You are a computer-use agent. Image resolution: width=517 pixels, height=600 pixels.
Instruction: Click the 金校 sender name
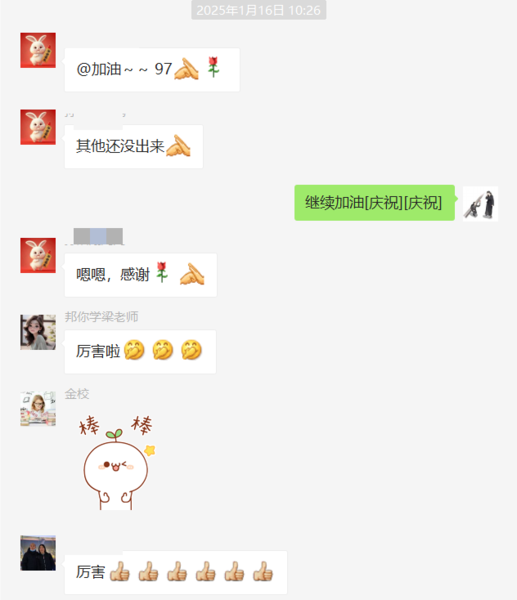pos(77,394)
